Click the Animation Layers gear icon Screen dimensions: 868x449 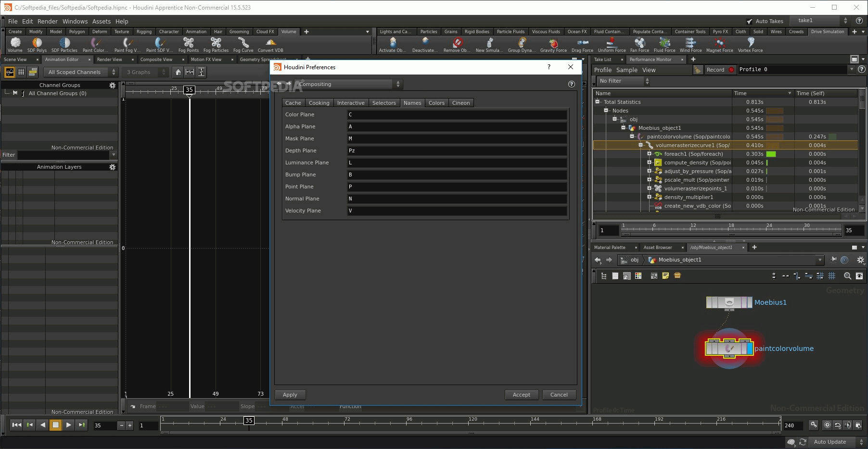point(112,167)
